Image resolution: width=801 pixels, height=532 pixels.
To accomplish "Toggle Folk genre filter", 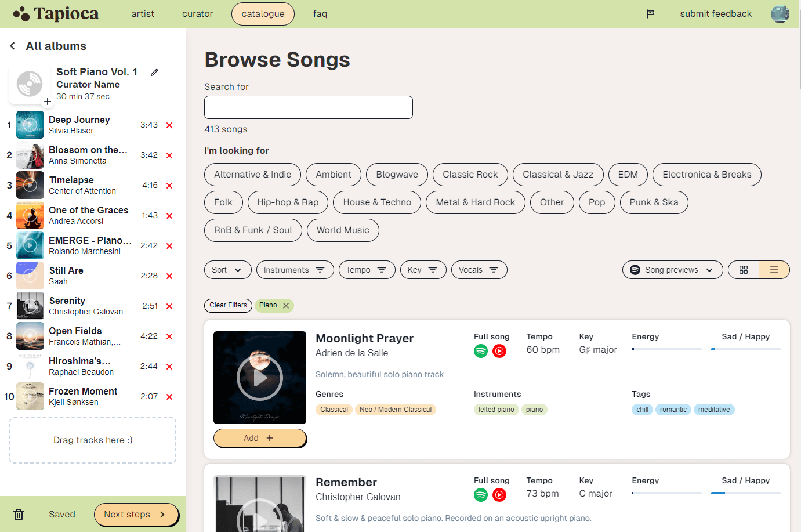I will coord(223,202).
